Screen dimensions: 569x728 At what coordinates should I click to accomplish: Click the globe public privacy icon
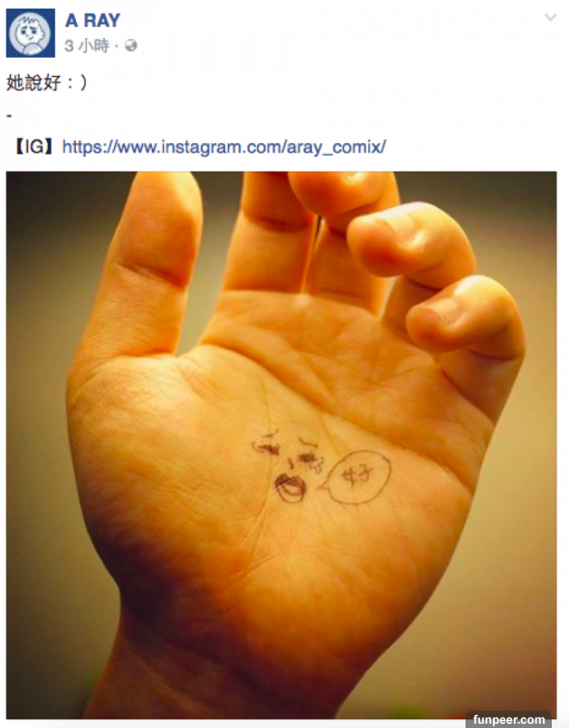(131, 46)
